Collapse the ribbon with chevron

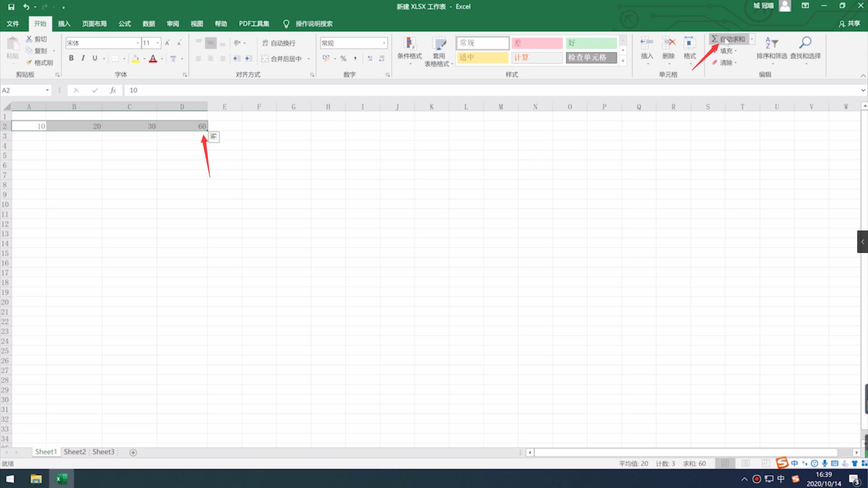click(863, 75)
